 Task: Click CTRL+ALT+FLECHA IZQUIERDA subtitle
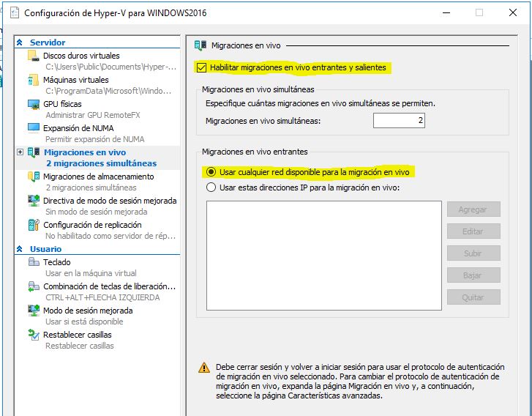pos(102,297)
